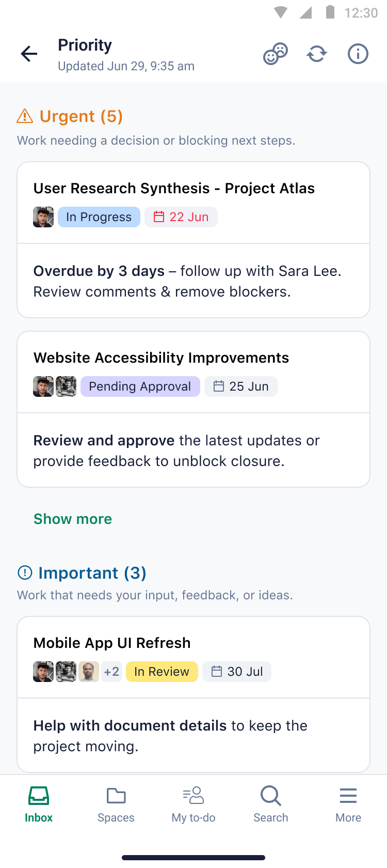
Task: Open User Research Synthesis - Project Atlas
Action: [x=174, y=188]
